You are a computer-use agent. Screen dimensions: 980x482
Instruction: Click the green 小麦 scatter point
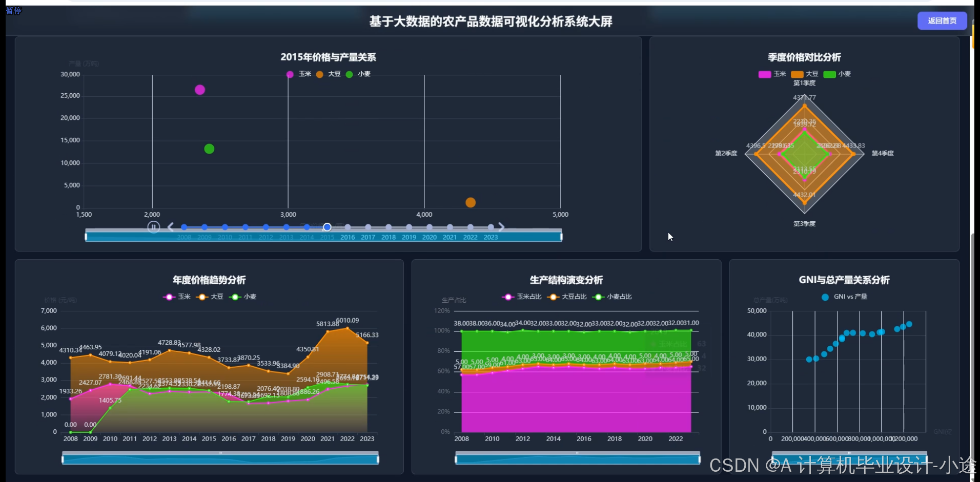209,149
